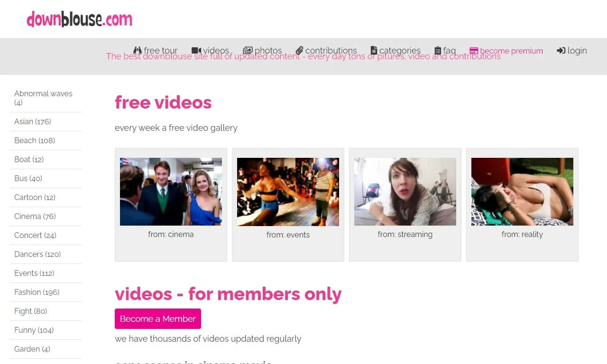Open the thumbnail labeled from: cinema
The width and height of the screenshot is (607, 364).
click(x=171, y=191)
